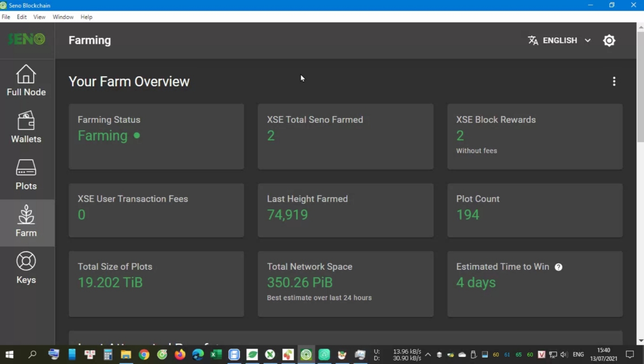Open File Explorer from the taskbar
The width and height of the screenshot is (644, 364).
pyautogui.click(x=126, y=355)
